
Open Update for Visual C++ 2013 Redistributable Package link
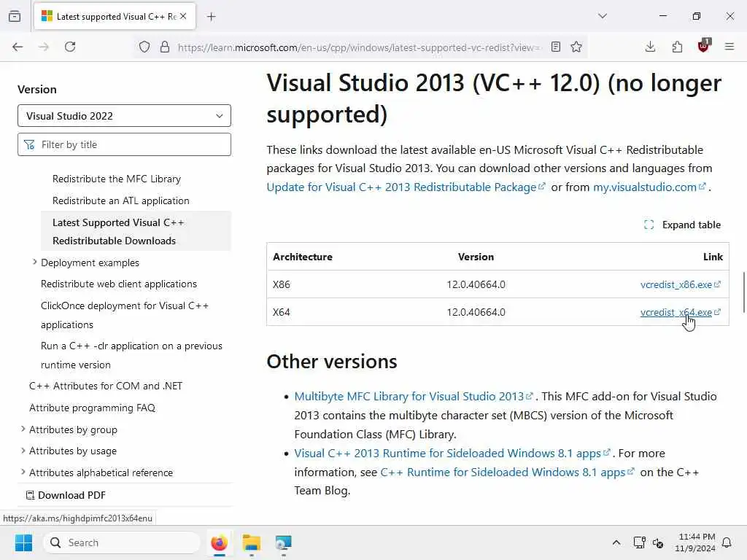406,187
